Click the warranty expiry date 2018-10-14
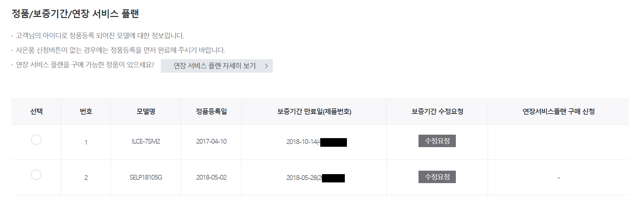Image resolution: width=644 pixels, height=216 pixels. click(x=301, y=142)
